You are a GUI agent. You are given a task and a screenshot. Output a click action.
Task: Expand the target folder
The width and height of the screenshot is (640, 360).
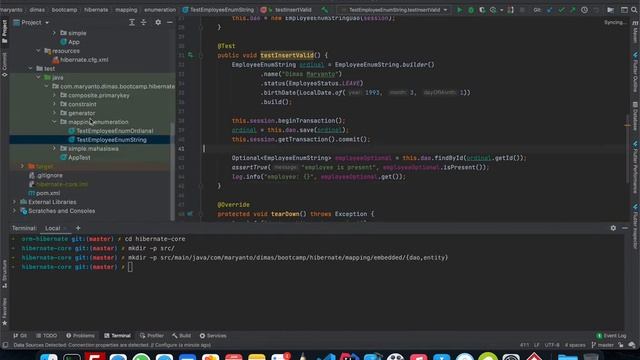(x=22, y=166)
